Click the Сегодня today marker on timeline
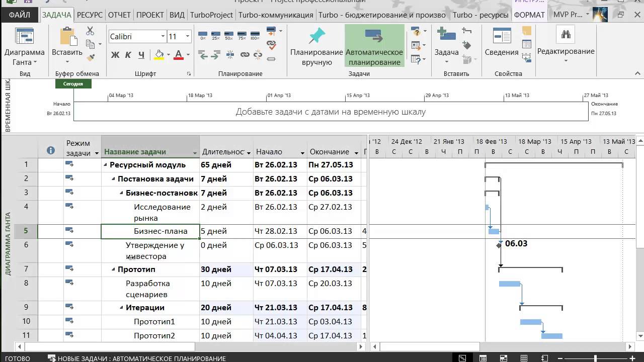Viewport: 644px width, 362px height. pyautogui.click(x=73, y=84)
